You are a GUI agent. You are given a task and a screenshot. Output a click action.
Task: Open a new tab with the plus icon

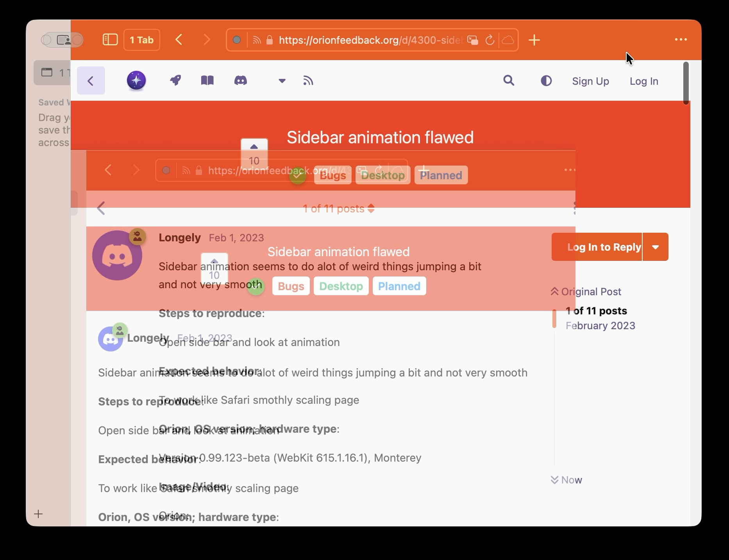pos(534,40)
